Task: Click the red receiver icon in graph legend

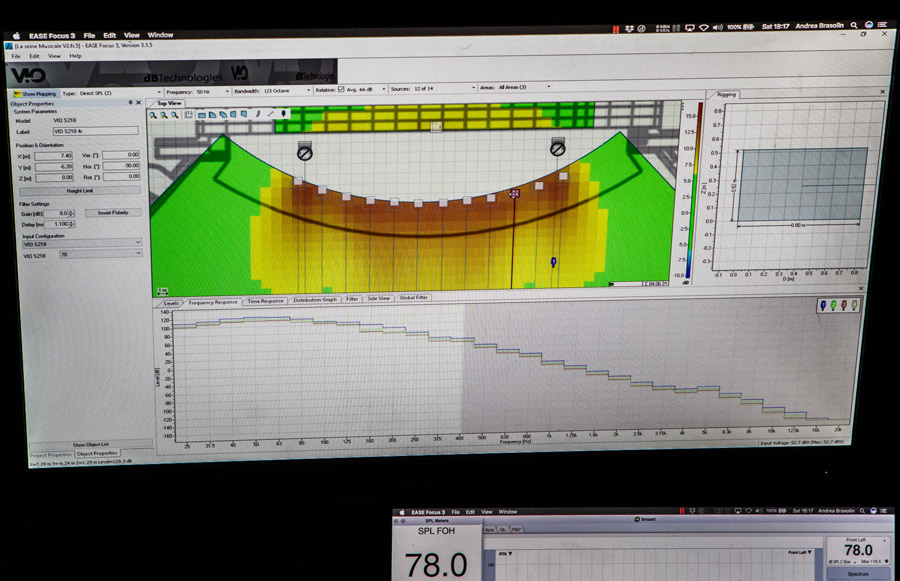Action: pyautogui.click(x=844, y=305)
